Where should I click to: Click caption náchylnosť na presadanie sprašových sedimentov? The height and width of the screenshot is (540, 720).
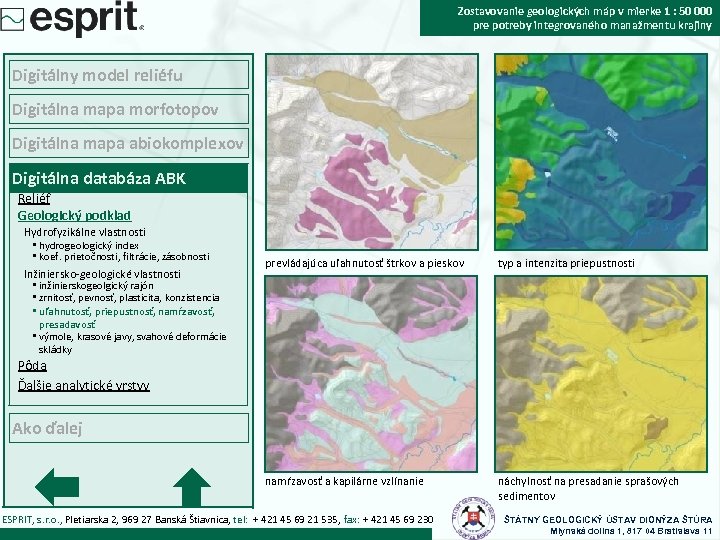point(588,489)
